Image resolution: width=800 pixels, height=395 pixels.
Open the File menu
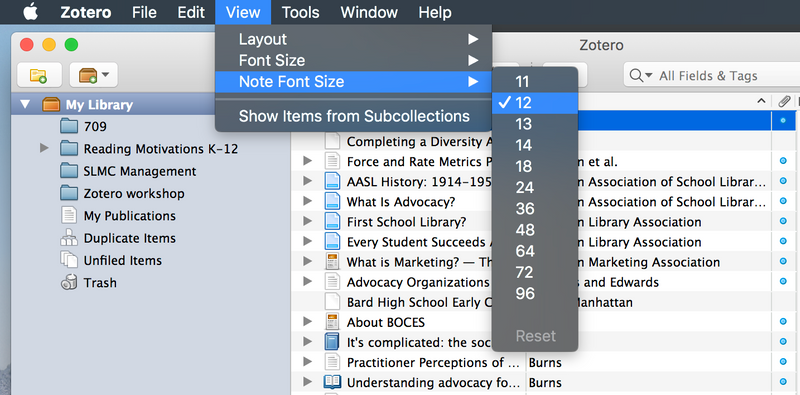click(144, 12)
